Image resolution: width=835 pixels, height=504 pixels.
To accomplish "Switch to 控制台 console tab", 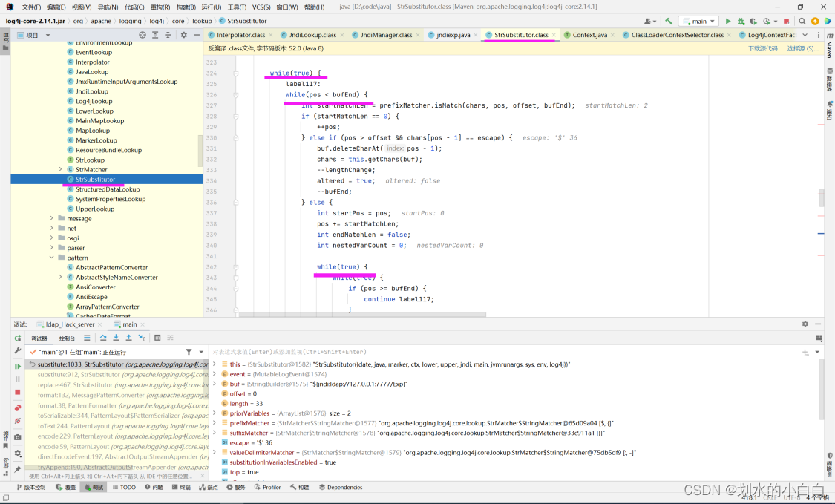I will pos(67,338).
